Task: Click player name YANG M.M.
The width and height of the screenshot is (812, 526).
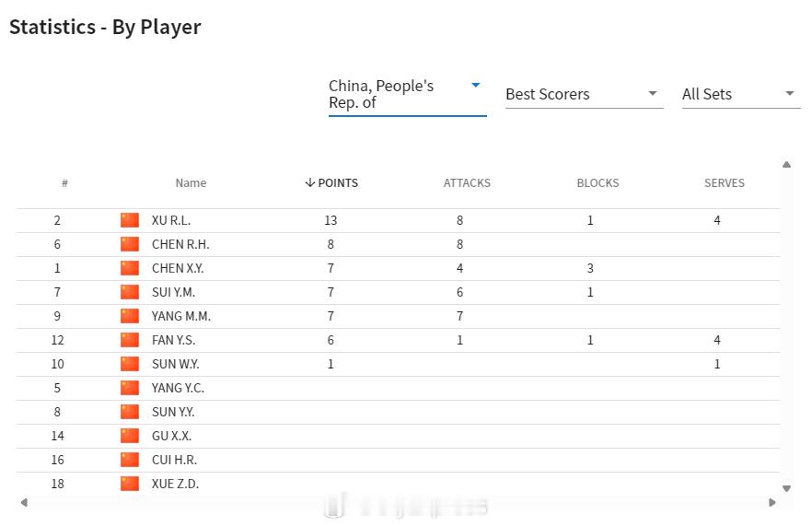Action: (180, 316)
